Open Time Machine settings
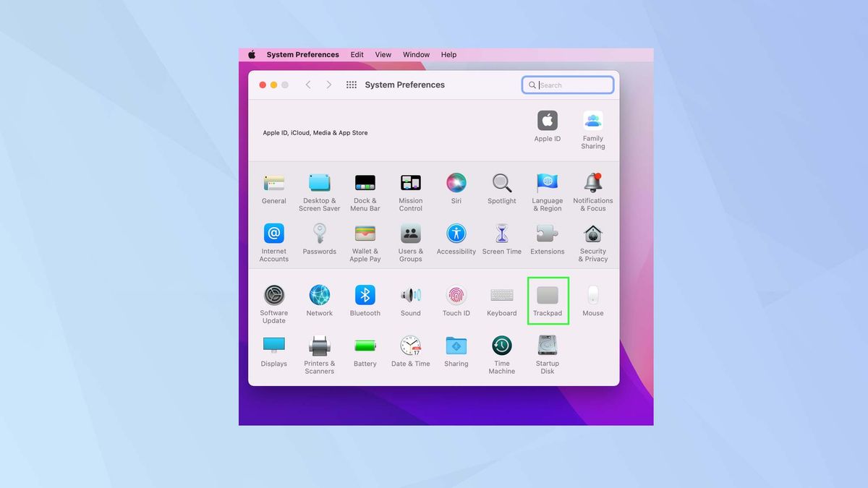This screenshot has width=868, height=488. click(x=501, y=347)
